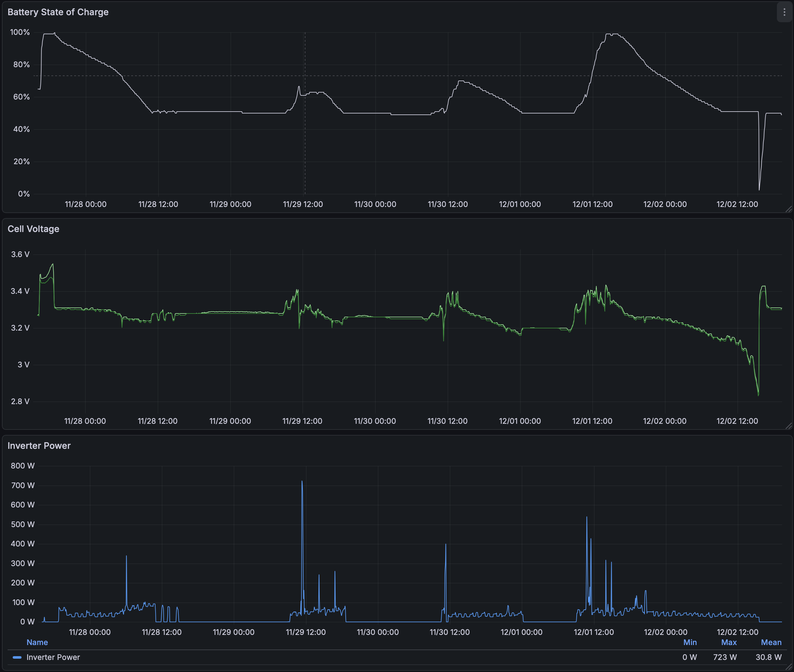794x672 pixels.
Task: Open the Battery State of Charge panel menu
Action: coord(784,12)
